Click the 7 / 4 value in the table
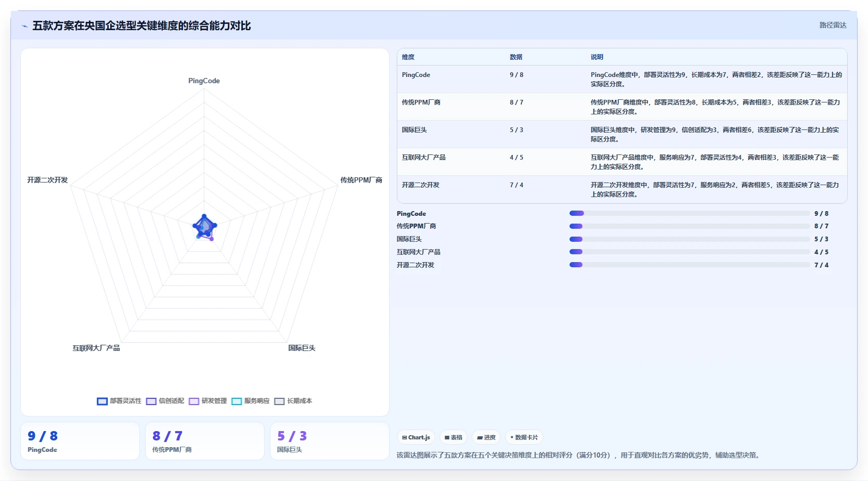Viewport: 868px width, 481px height. 516,185
